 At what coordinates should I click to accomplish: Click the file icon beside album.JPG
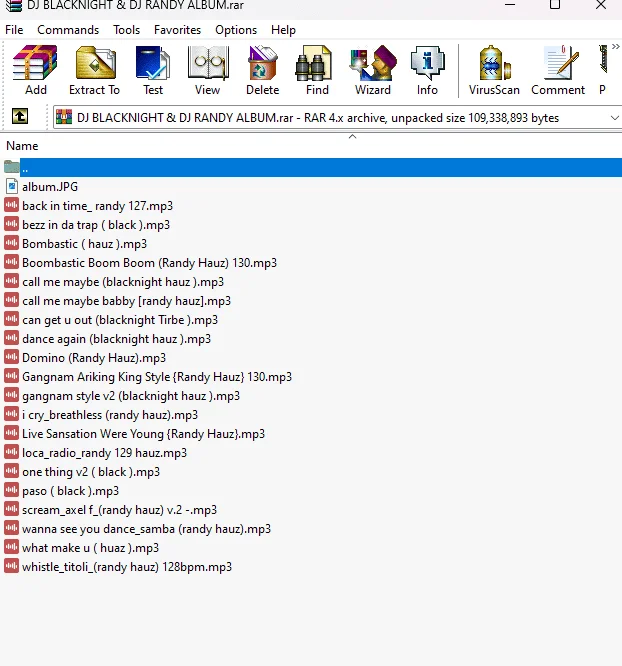(x=12, y=186)
